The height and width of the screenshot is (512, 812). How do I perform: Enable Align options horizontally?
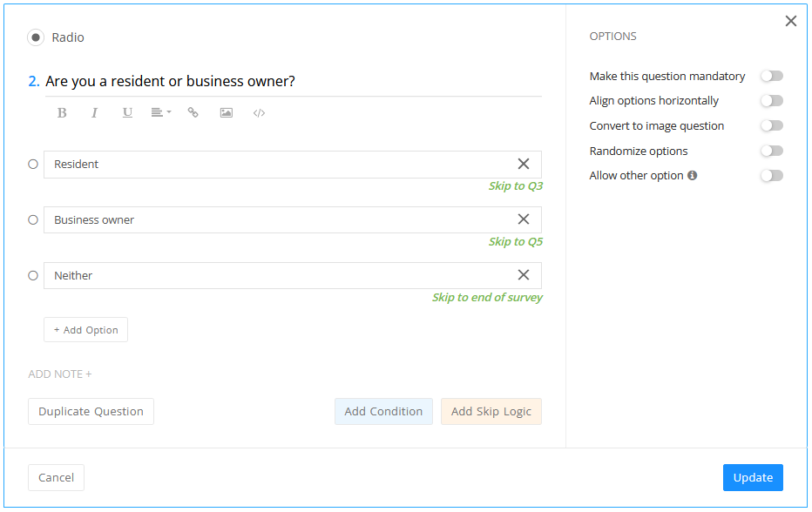(772, 100)
